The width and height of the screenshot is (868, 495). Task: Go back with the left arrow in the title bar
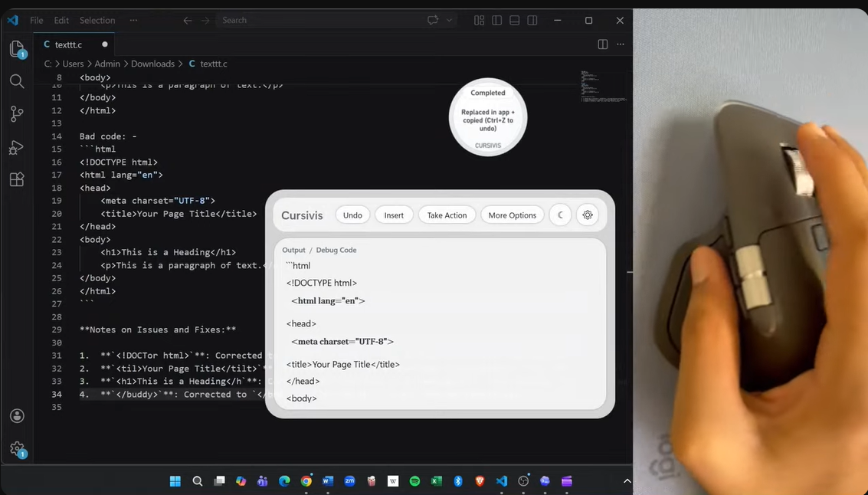coord(188,21)
